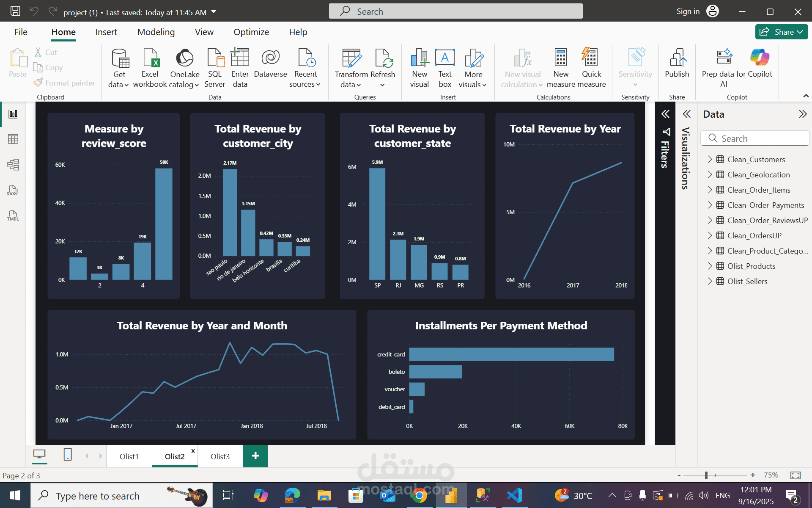Switch to Table view in sidebar

[13, 139]
